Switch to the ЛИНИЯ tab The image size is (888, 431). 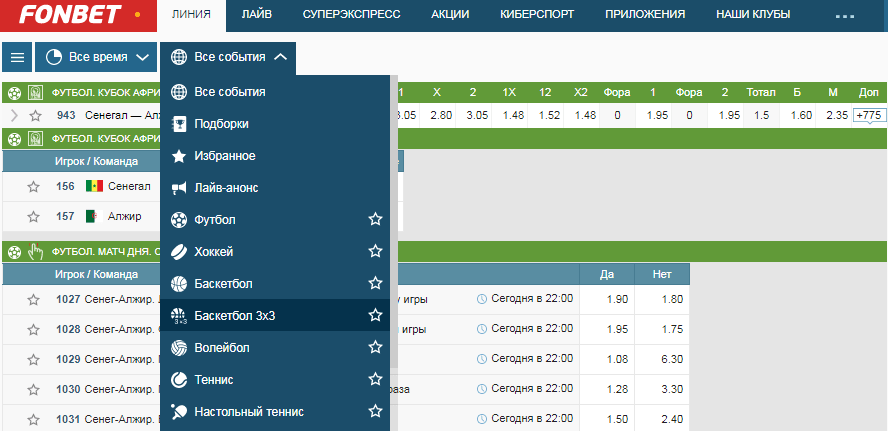point(191,15)
